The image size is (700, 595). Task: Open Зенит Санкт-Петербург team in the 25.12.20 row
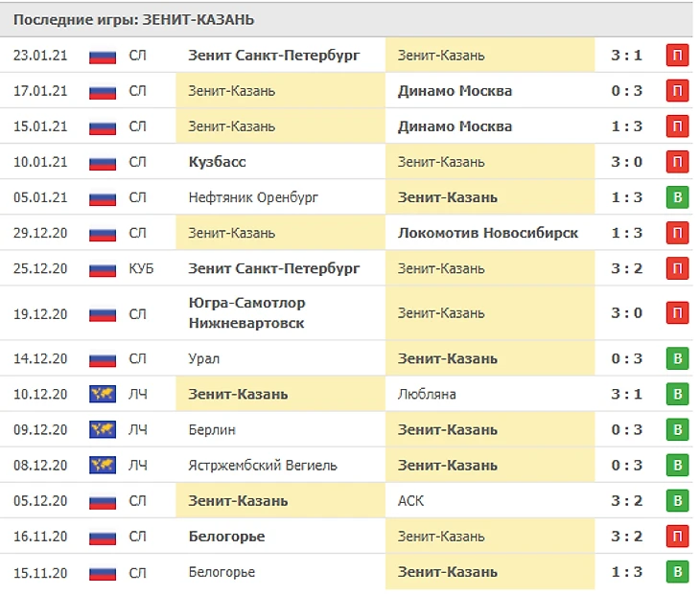click(274, 269)
